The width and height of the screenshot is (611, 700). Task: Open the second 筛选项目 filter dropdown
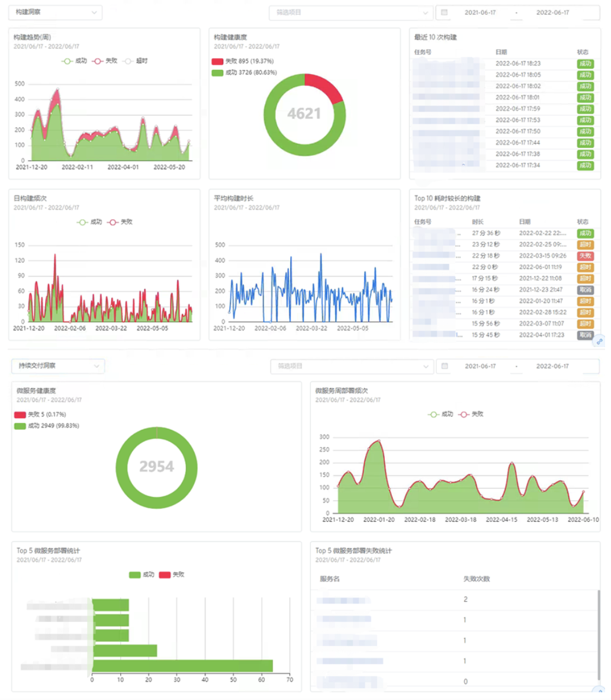(x=352, y=366)
